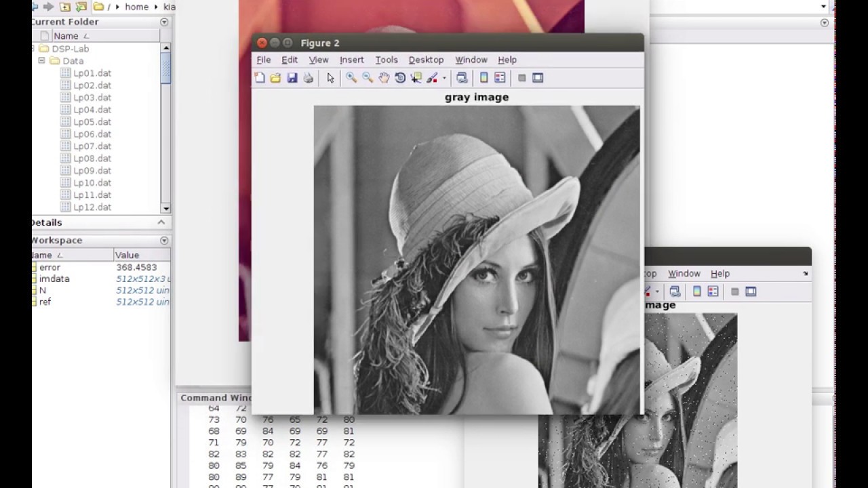The width and height of the screenshot is (868, 488).
Task: Open Brush color dropdown arrow in Figure 2
Action: (x=444, y=78)
